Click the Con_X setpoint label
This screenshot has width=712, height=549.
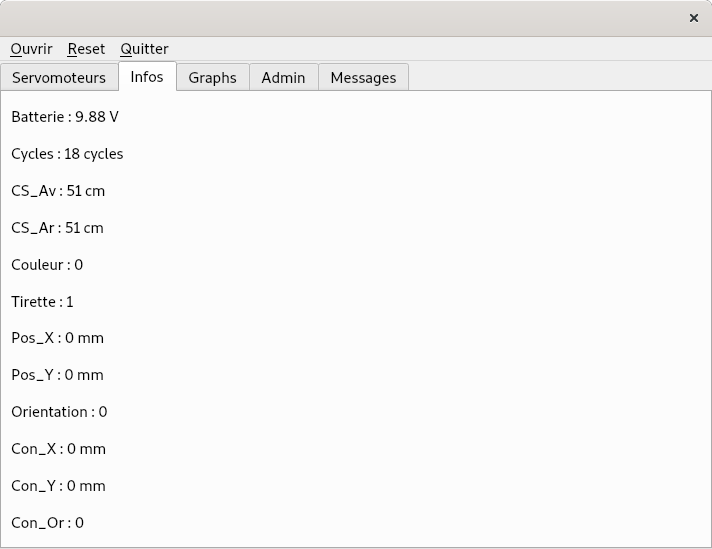tap(59, 449)
